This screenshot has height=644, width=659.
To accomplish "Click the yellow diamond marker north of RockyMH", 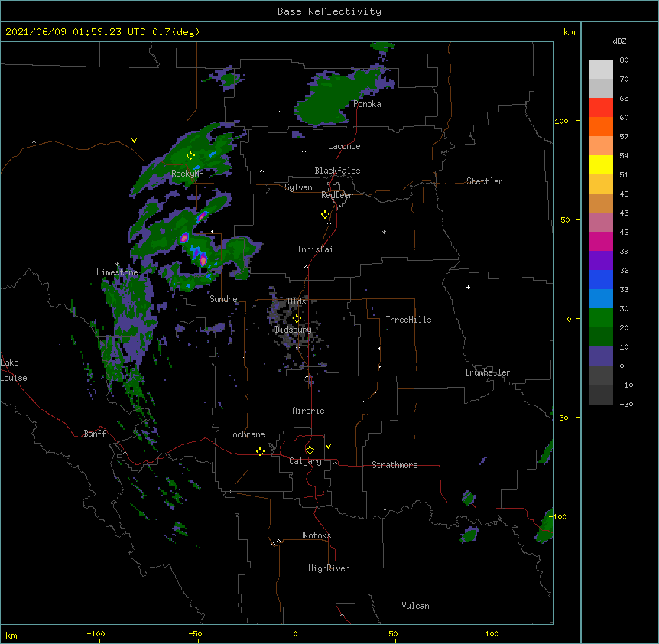I will pyautogui.click(x=190, y=156).
